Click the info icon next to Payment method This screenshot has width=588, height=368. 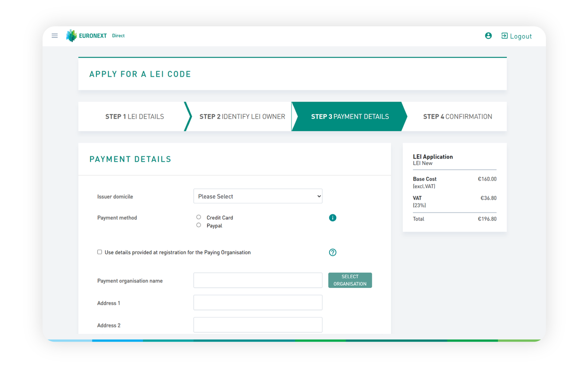[332, 217]
